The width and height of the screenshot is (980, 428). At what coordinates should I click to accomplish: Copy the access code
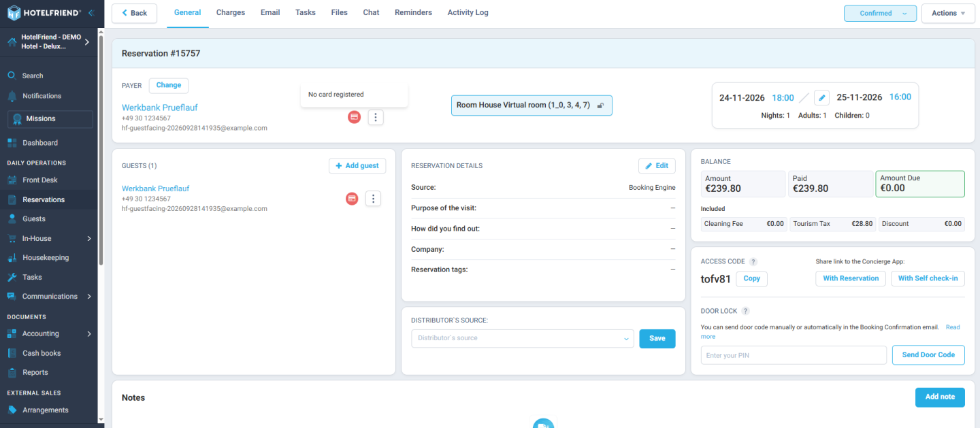(x=752, y=279)
